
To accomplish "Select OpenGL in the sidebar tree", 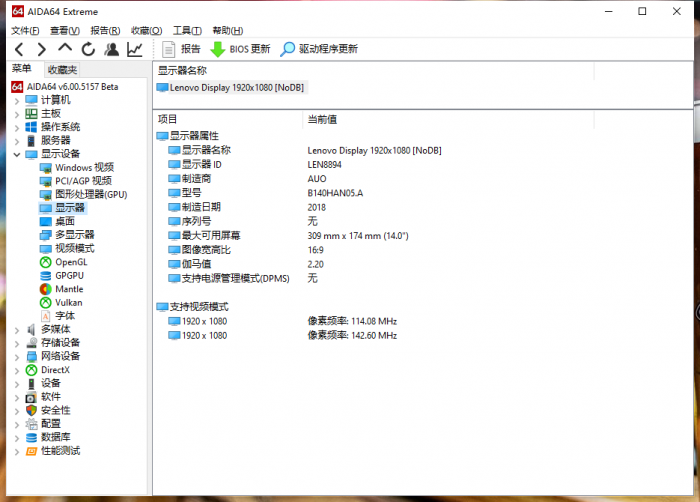I will point(70,262).
